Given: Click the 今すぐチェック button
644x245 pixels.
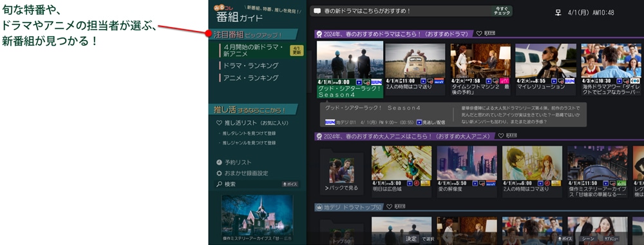Looking at the screenshot, I should (x=502, y=11).
